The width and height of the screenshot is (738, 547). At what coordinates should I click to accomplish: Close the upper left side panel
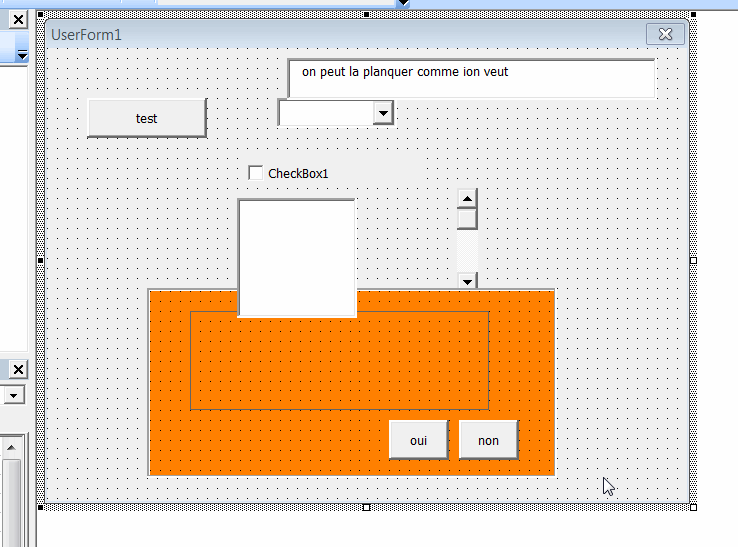pos(18,20)
